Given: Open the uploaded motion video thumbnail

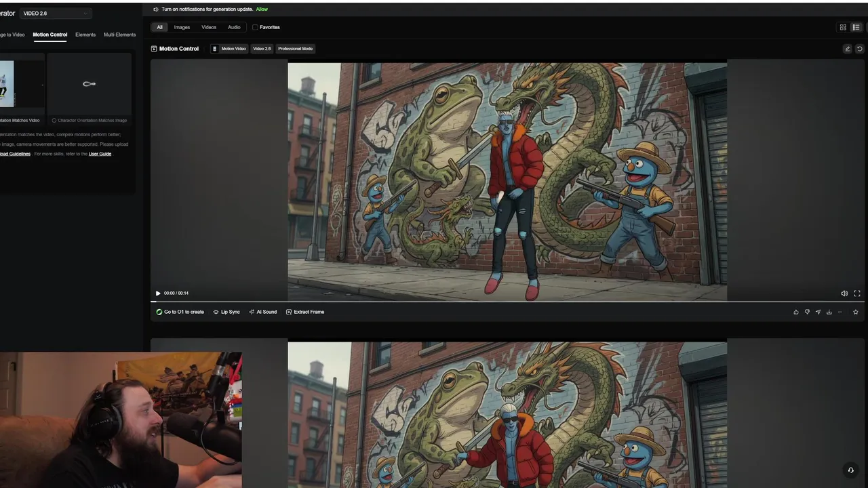Looking at the screenshot, I should (7, 83).
